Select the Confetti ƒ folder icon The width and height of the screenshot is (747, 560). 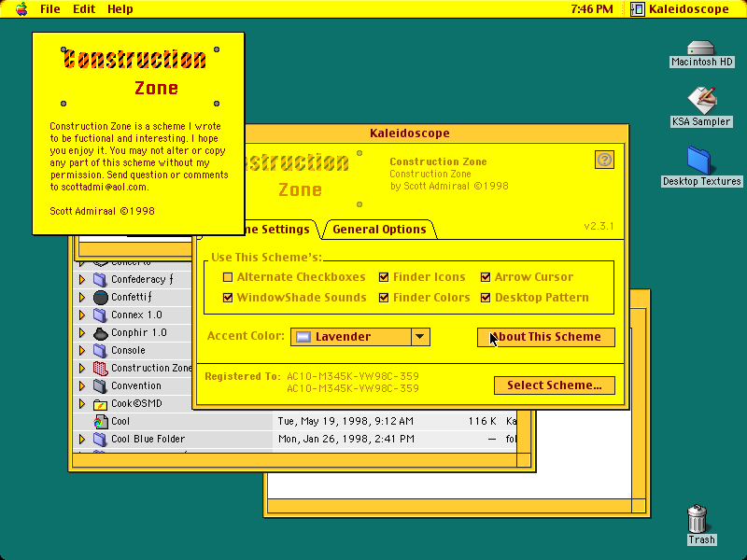click(100, 297)
